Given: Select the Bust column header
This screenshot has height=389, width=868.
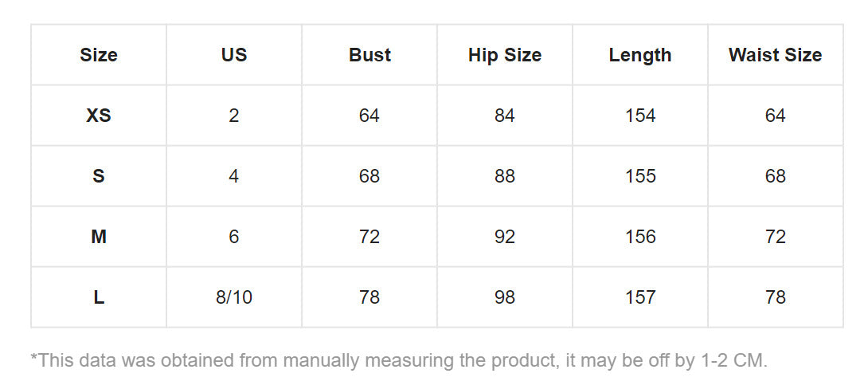Looking at the screenshot, I should pos(369,55).
